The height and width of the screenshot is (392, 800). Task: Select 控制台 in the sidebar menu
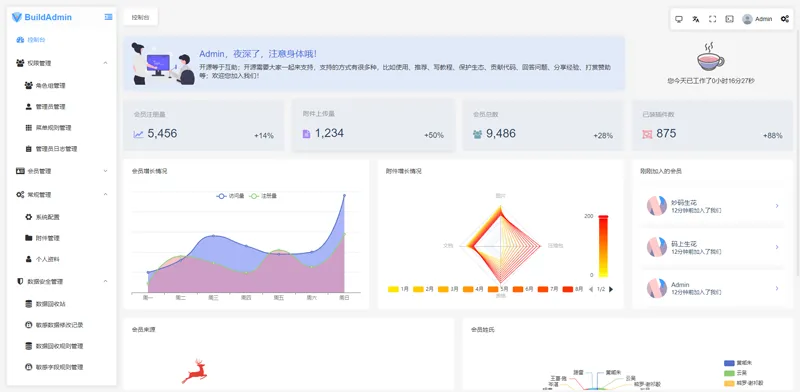click(x=61, y=39)
